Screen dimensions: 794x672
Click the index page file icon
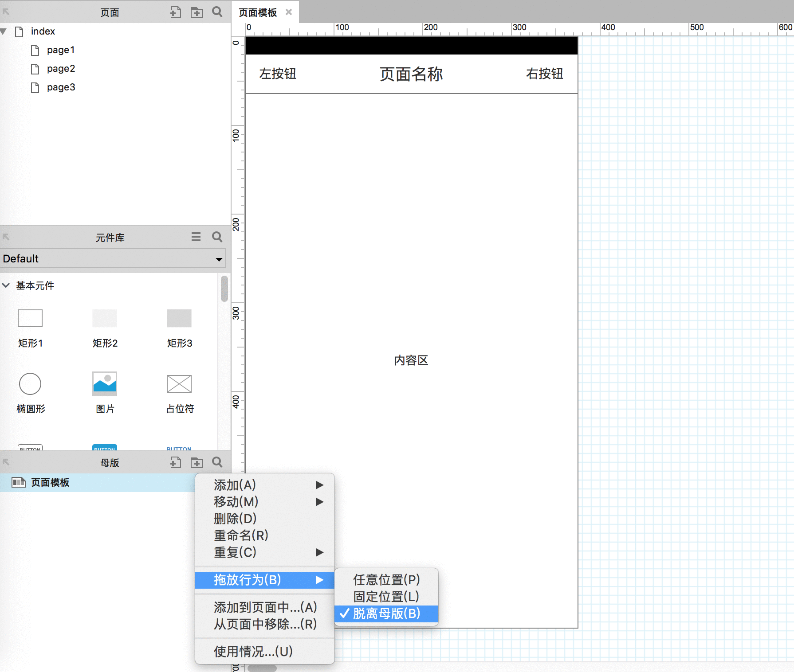(19, 31)
